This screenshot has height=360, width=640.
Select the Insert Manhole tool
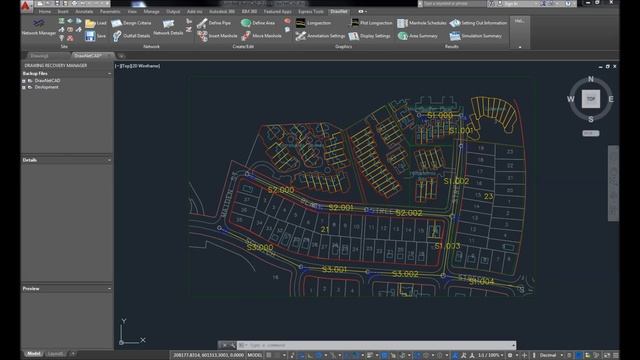click(x=217, y=36)
